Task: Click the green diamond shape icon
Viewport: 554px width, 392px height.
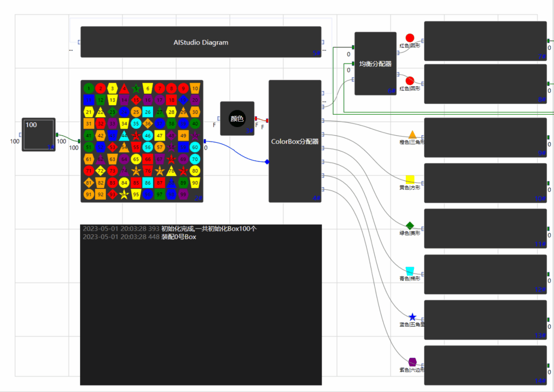Action: coord(410,225)
